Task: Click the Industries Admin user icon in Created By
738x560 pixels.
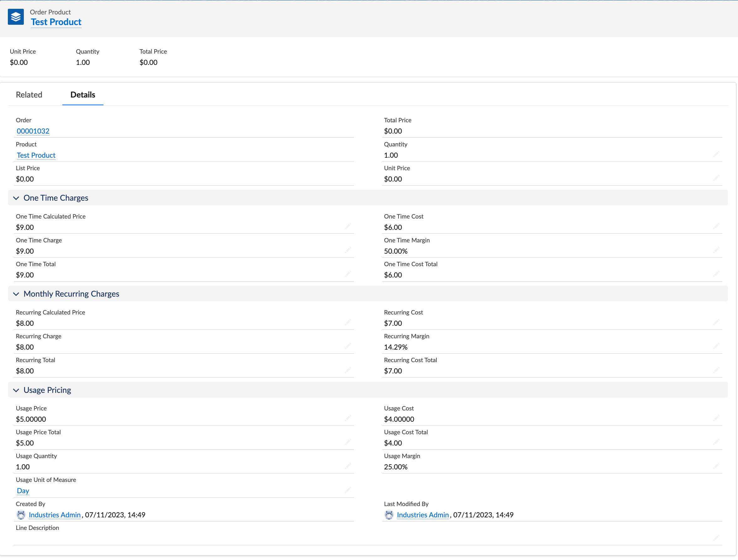Action: (x=21, y=515)
